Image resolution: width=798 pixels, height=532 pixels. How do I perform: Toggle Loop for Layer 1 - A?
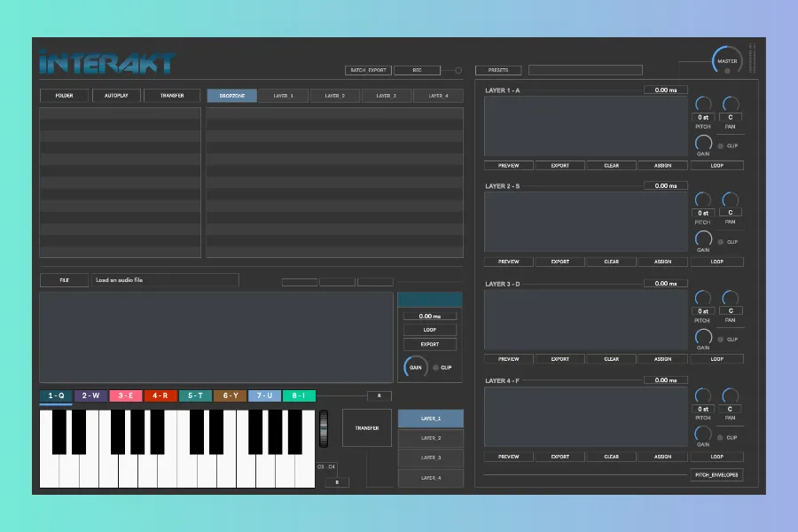(716, 166)
